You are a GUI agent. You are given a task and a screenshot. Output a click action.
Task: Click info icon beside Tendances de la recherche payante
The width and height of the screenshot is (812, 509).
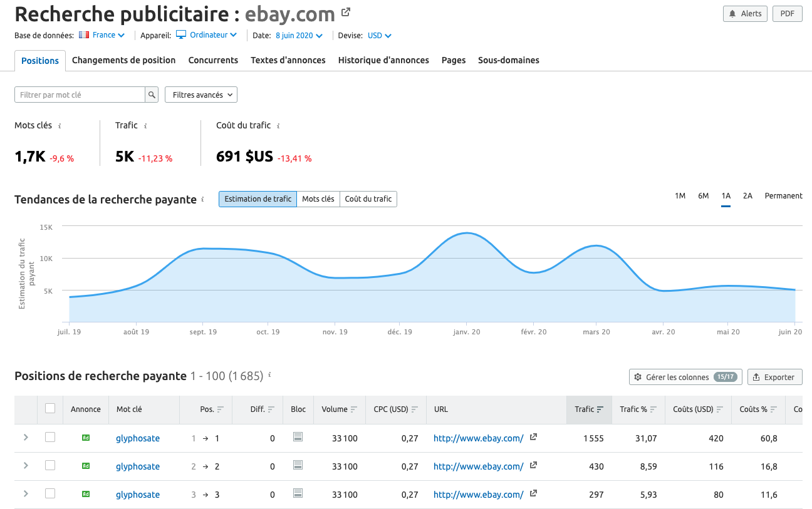coord(202,200)
